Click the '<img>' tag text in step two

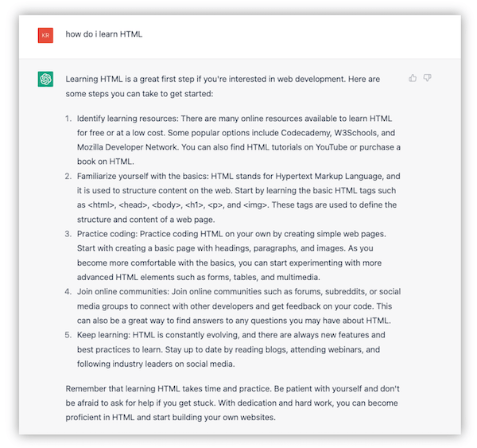click(256, 205)
